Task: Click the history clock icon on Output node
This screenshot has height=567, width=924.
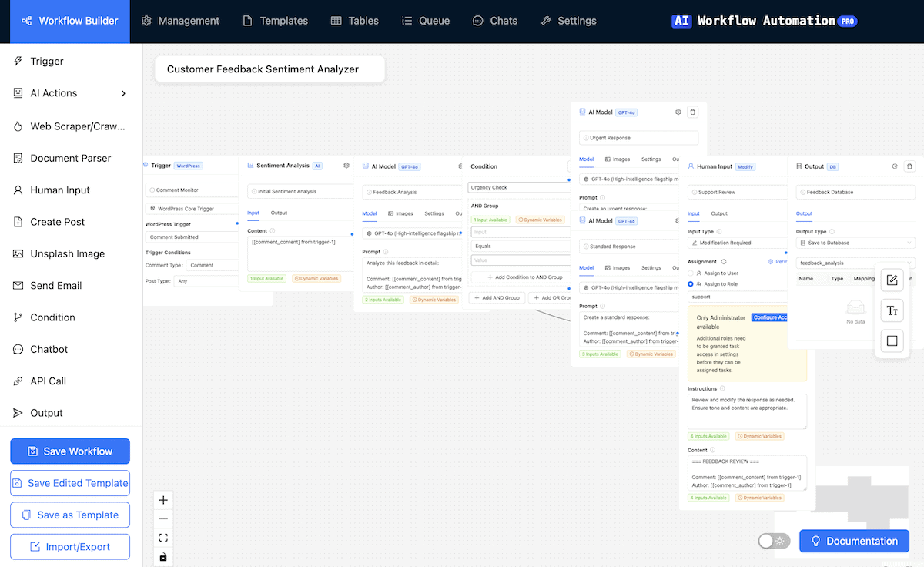Action: tap(895, 166)
